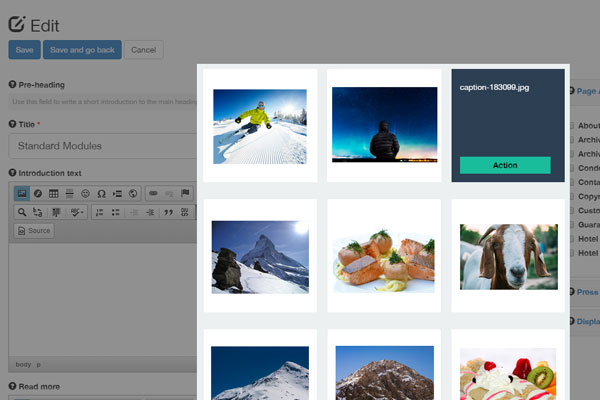This screenshot has width=600, height=400.
Task: Click the Find magnifier icon in editor
Action: [x=21, y=212]
